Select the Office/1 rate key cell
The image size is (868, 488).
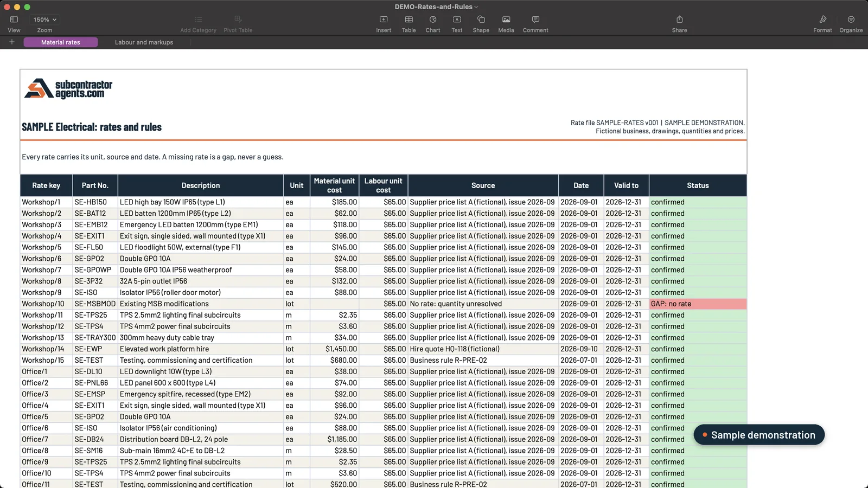(46, 371)
